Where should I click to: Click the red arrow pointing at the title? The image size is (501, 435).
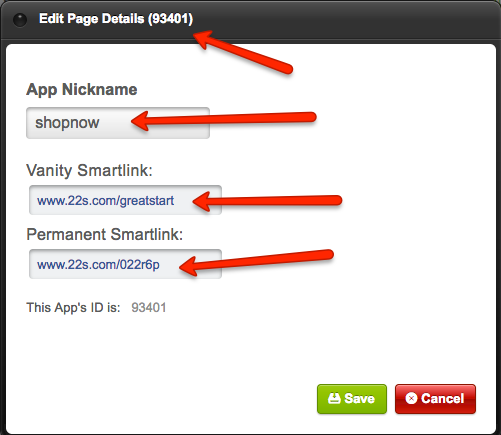243,52
